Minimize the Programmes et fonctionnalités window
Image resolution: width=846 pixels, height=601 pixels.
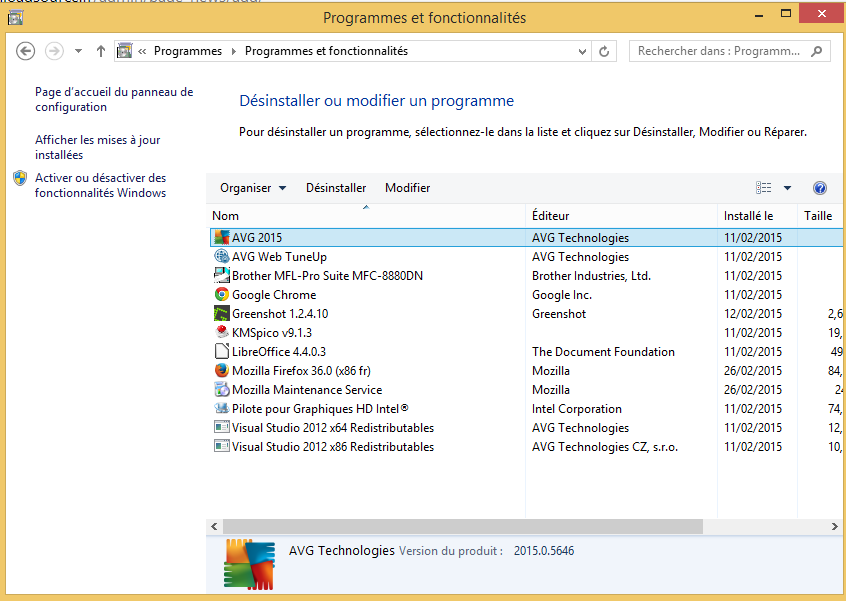click(x=759, y=15)
